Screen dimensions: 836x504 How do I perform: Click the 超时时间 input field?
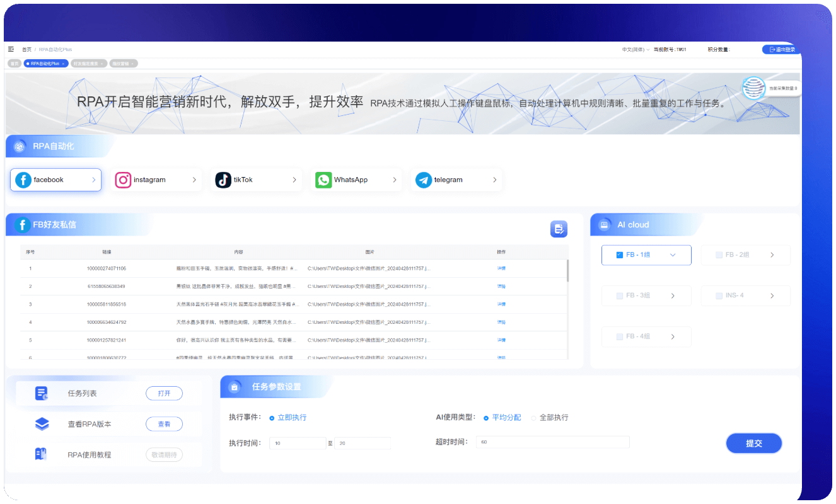tap(552, 442)
